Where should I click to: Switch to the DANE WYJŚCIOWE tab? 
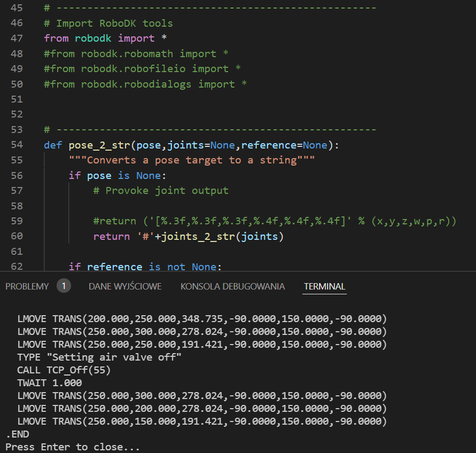125,286
